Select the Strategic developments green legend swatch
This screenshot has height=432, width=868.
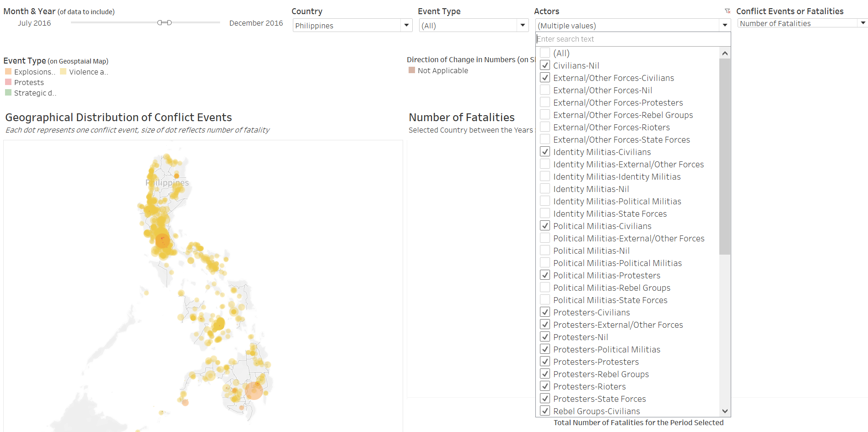pyautogui.click(x=8, y=93)
